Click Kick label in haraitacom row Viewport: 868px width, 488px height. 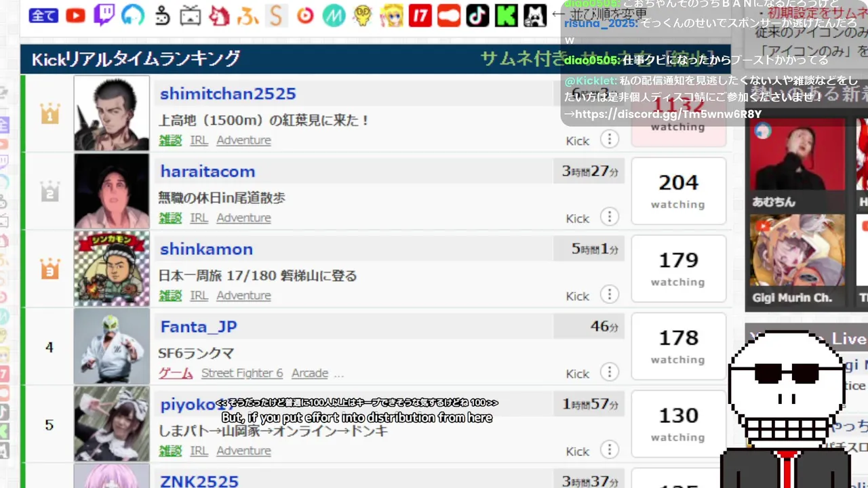pyautogui.click(x=578, y=218)
